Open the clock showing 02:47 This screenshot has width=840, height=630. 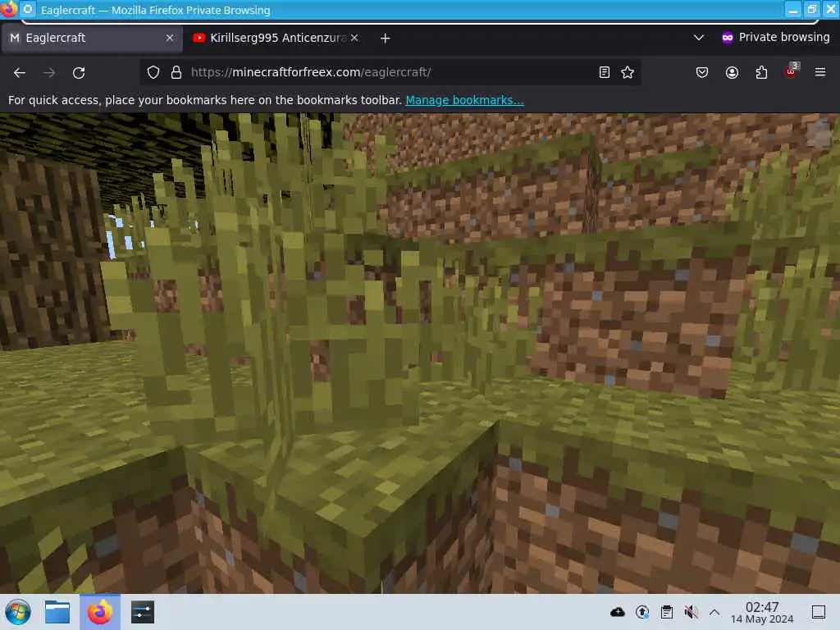pos(762,612)
